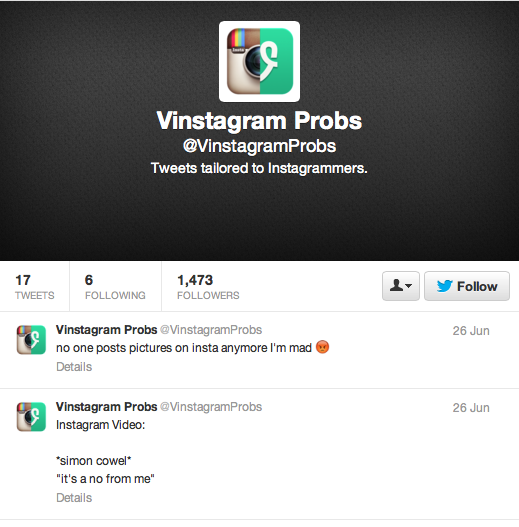
Task: Click the Twitter bird icon in Follow button
Action: pyautogui.click(x=444, y=286)
